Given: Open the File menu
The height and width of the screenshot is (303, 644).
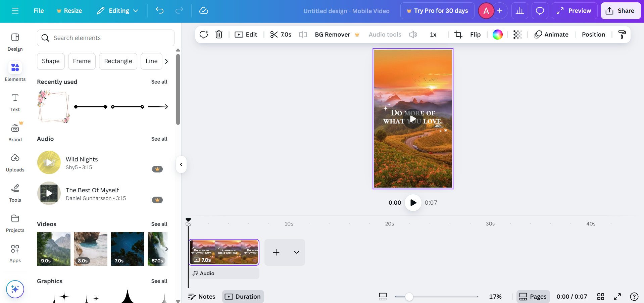Looking at the screenshot, I should point(38,10).
